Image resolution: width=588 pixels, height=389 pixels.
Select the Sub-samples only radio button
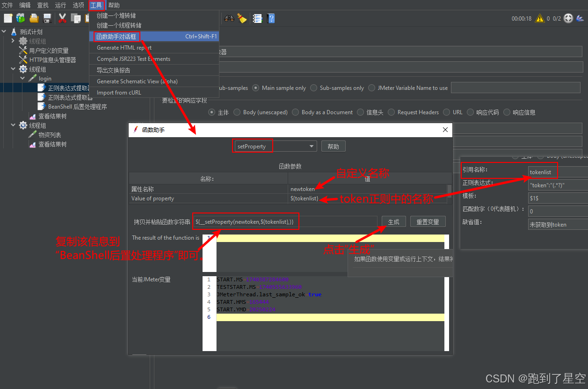click(314, 88)
